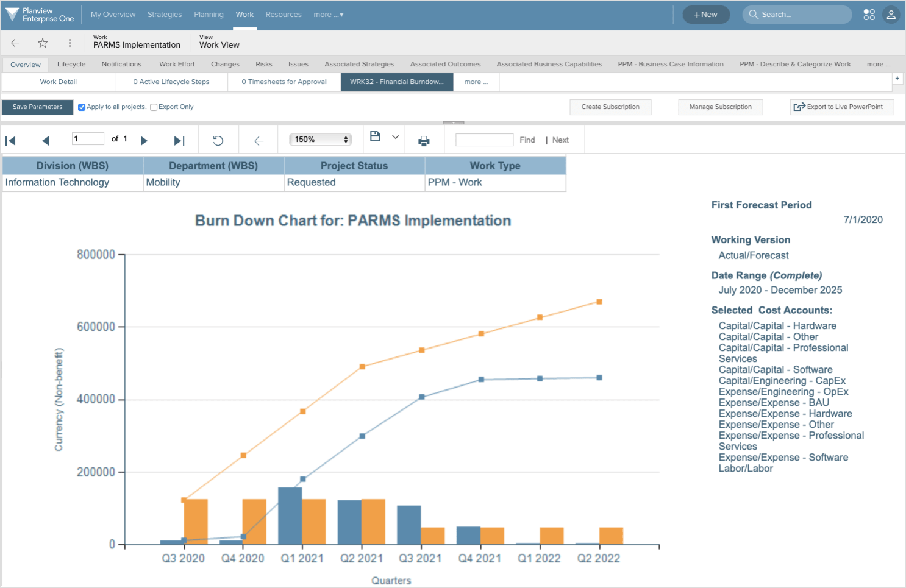Click the blue Q1 2021 bar
The width and height of the screenshot is (906, 588).
coord(290,516)
